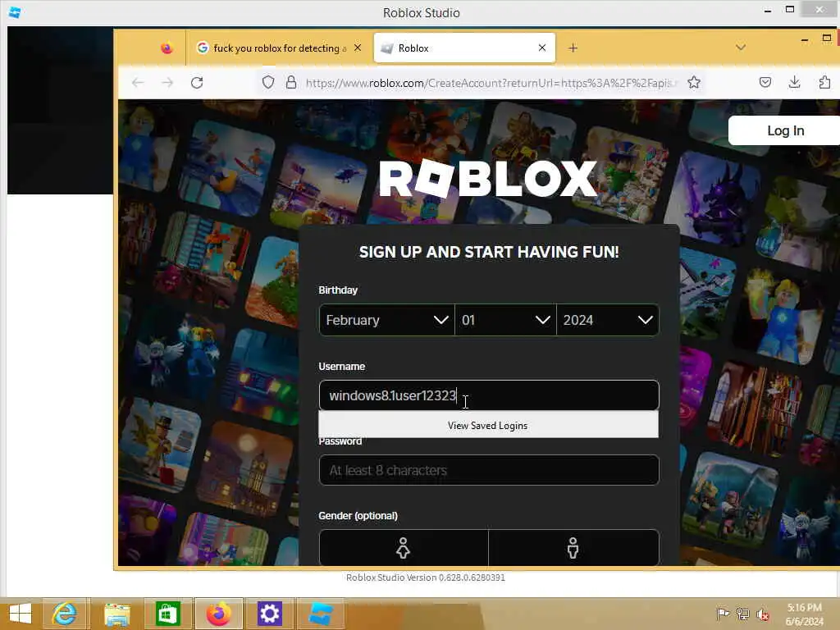Select the male gender icon
Screen dimensions: 840x630
click(573, 547)
